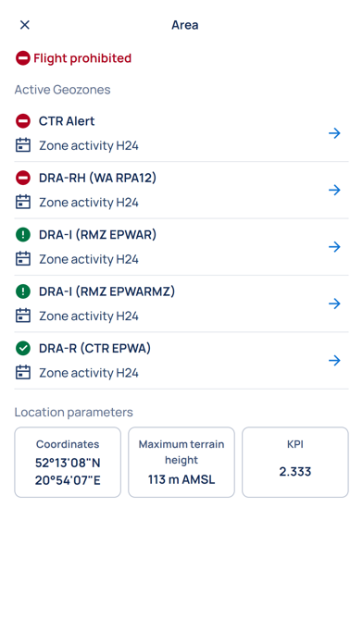Open DRA-R (CTR EPWA) details arrow

(x=334, y=361)
